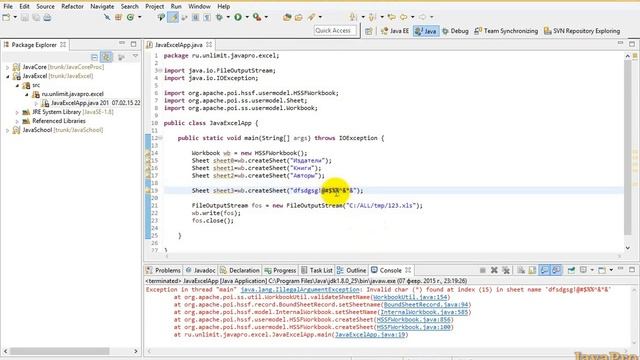This screenshot has width=640, height=360.
Task: Click the Quick Access search field
Action: (x=335, y=31)
